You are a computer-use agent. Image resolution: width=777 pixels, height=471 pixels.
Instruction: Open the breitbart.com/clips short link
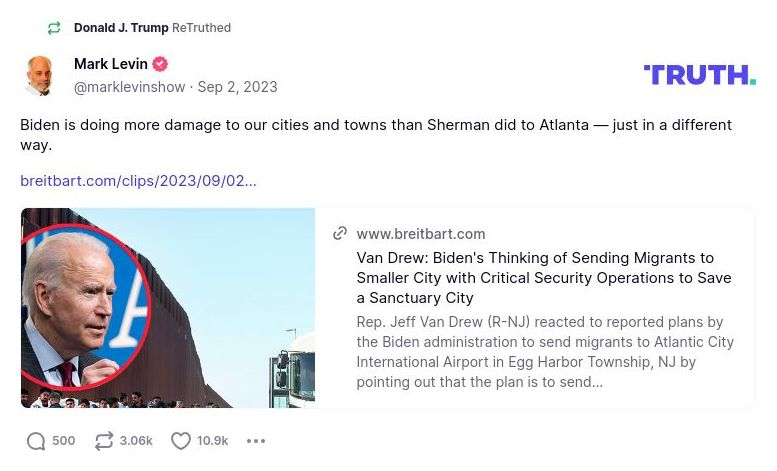point(138,181)
